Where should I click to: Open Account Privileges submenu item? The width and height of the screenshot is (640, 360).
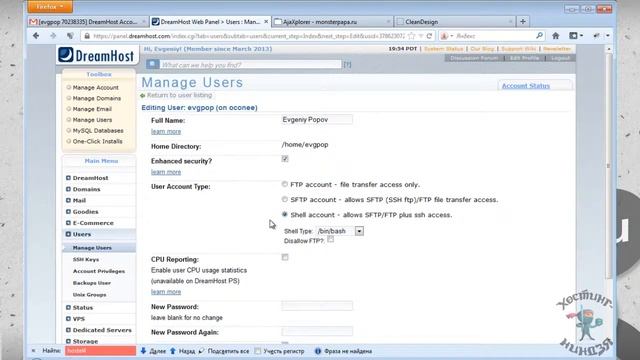(x=99, y=271)
